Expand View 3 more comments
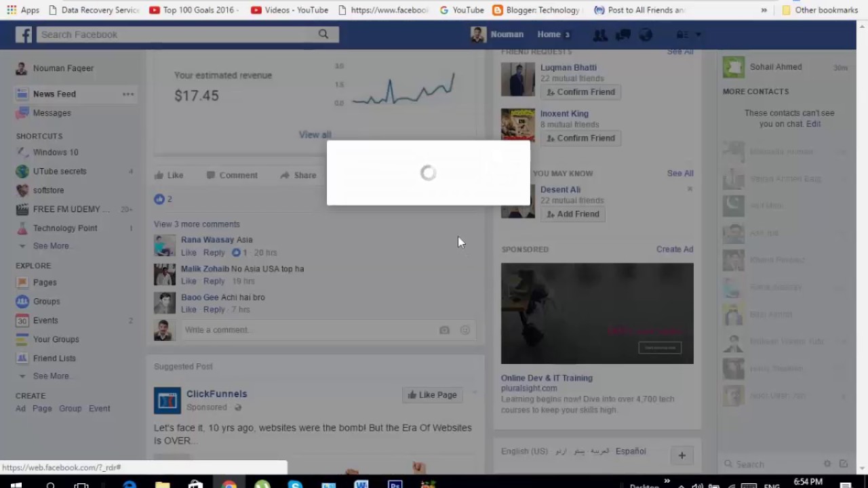Image resolution: width=868 pixels, height=488 pixels. [x=197, y=224]
